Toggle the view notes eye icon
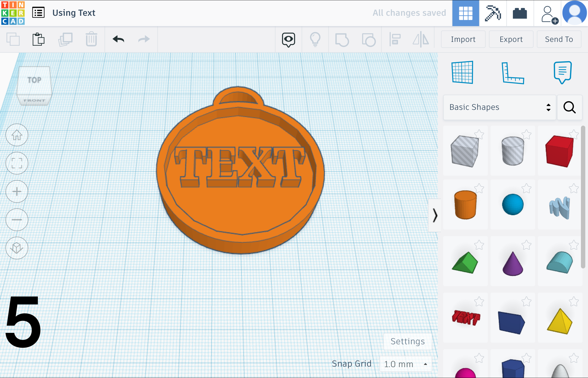This screenshot has height=378, width=588. 288,40
